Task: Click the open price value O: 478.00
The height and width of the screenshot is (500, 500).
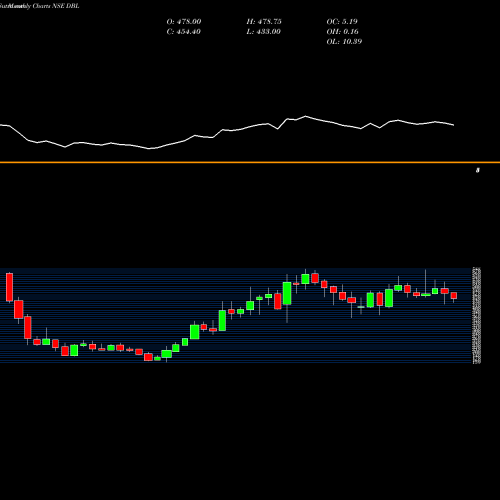Action: click(x=184, y=22)
